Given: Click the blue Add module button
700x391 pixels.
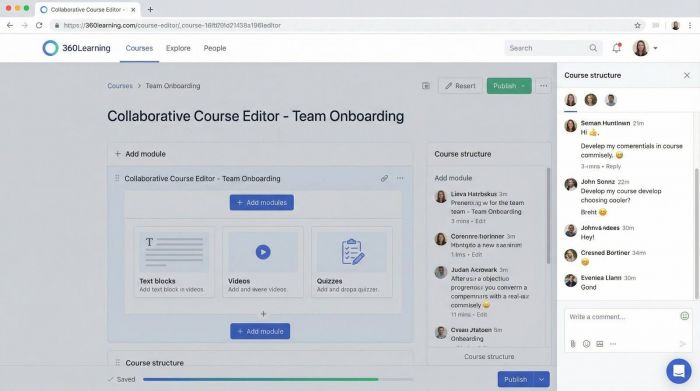Looking at the screenshot, I should 260,331.
